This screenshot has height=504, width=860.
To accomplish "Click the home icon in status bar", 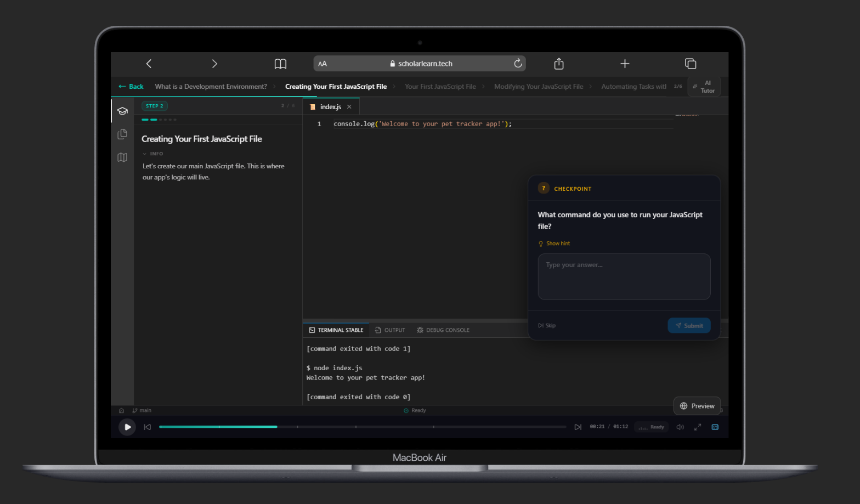I will tap(121, 410).
